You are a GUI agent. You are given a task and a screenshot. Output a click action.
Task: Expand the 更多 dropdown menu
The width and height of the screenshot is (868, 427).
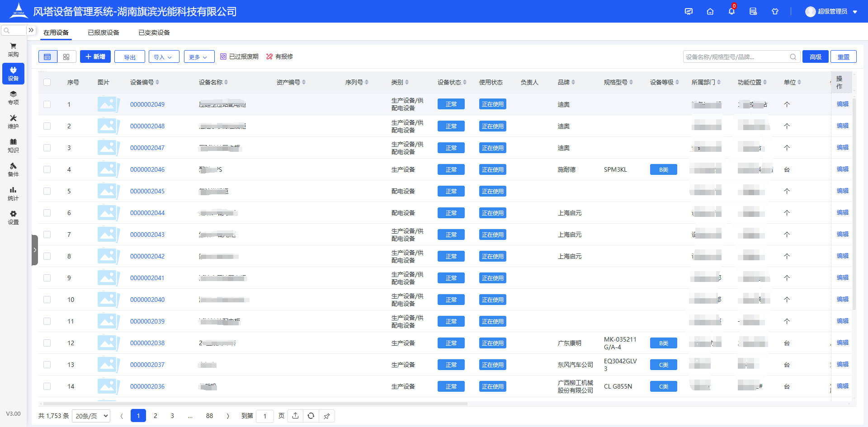tap(198, 57)
